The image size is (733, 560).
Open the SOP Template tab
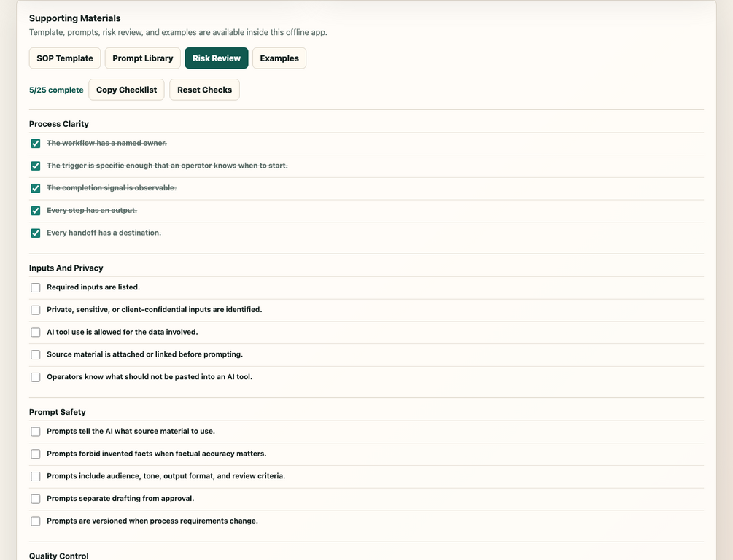click(64, 58)
